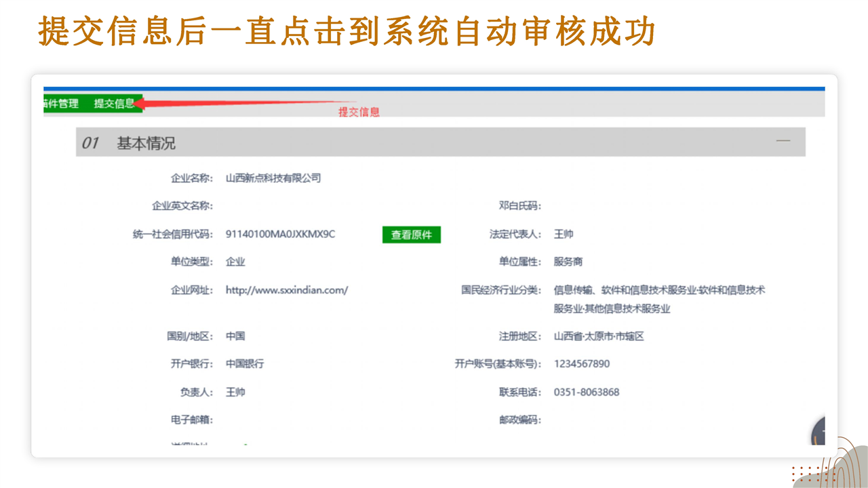Click the slide title 提交信息后一直点击到系统自动审核成功
This screenshot has height=488, width=868.
pyautogui.click(x=346, y=31)
